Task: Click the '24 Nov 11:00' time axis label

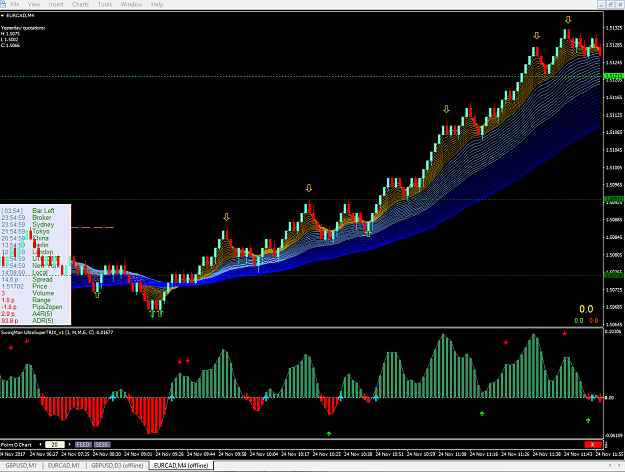Action: (452, 454)
